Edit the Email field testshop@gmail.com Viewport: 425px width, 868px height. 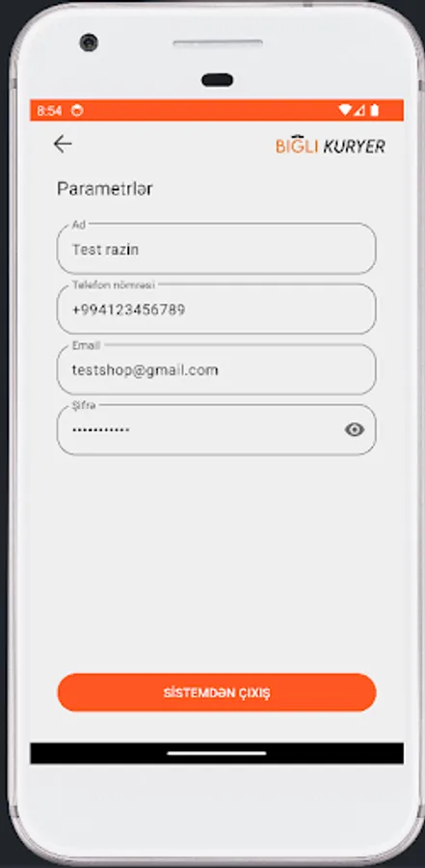217,369
